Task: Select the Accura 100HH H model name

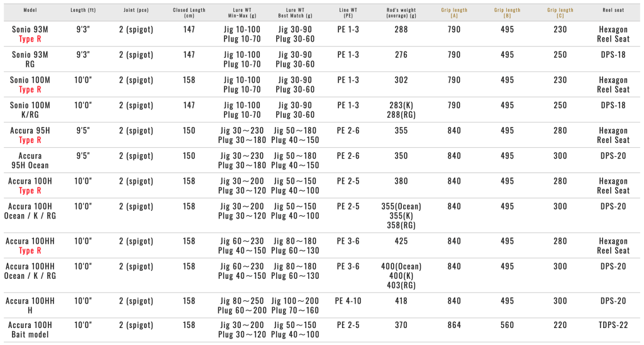Action: [x=30, y=305]
